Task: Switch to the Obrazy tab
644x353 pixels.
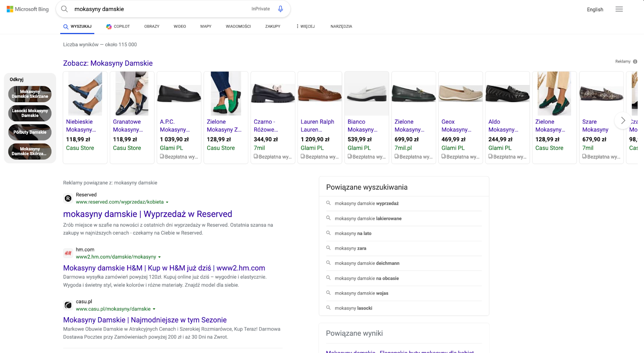Action: [152, 26]
